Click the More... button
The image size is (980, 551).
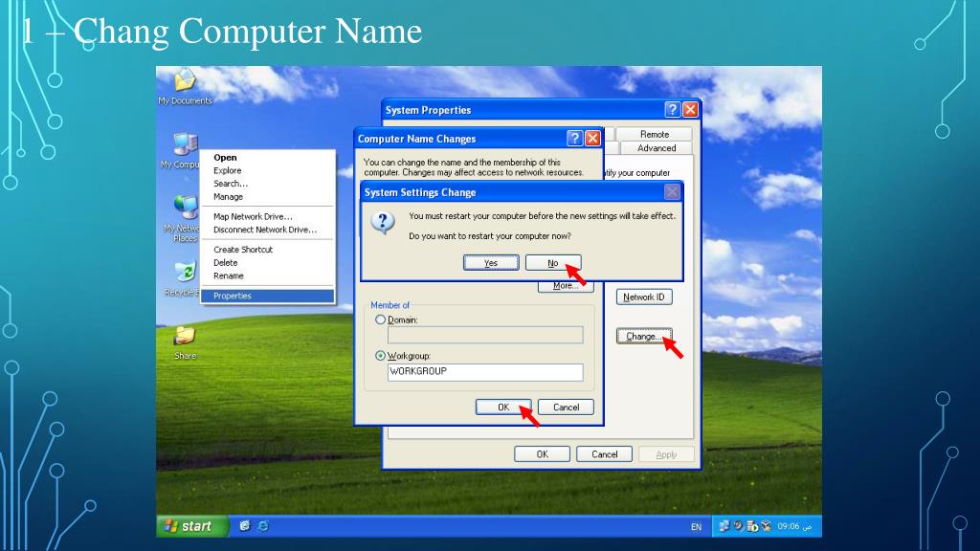coord(566,286)
